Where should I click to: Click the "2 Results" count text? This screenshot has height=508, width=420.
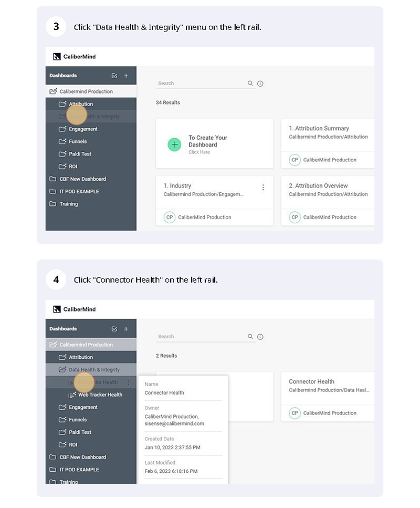[x=166, y=356]
